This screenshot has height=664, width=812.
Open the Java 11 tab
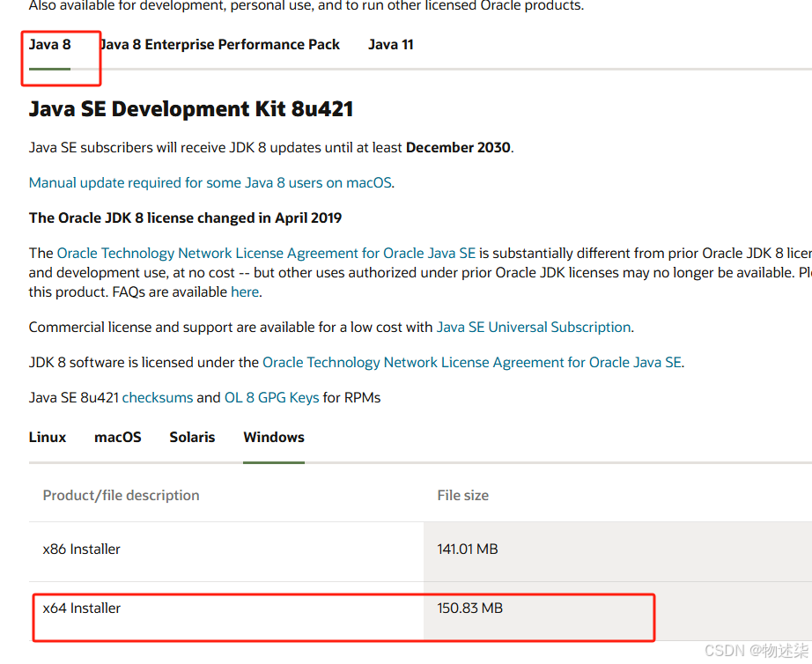(391, 45)
